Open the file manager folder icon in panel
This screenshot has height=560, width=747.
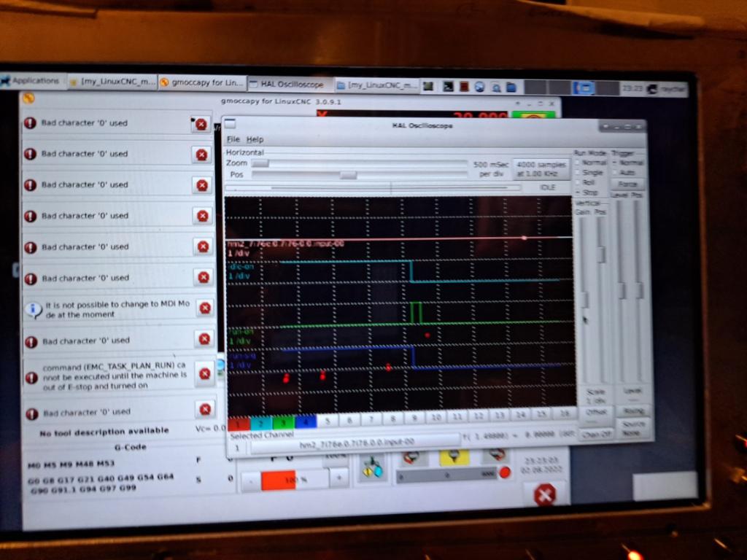point(511,87)
